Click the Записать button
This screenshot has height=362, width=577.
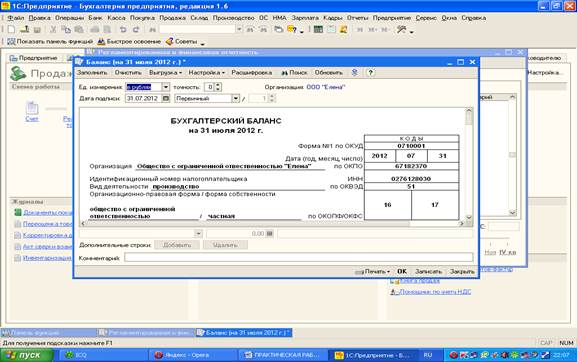coord(428,272)
